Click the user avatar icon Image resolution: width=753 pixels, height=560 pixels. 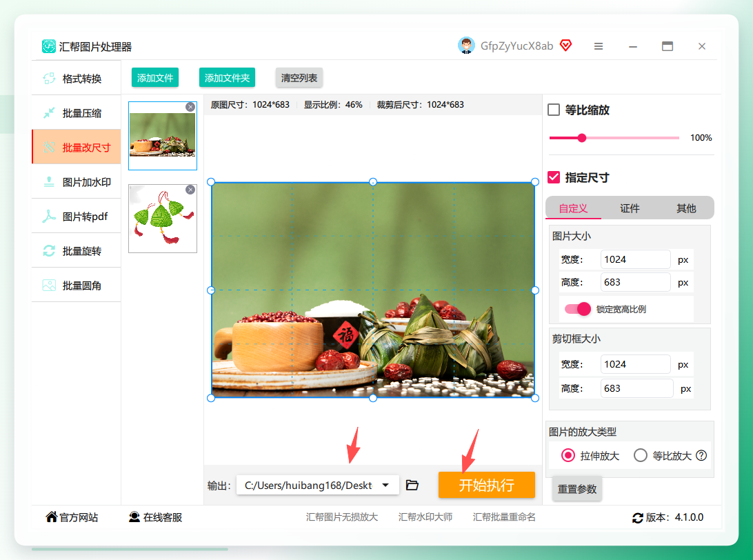tap(466, 46)
